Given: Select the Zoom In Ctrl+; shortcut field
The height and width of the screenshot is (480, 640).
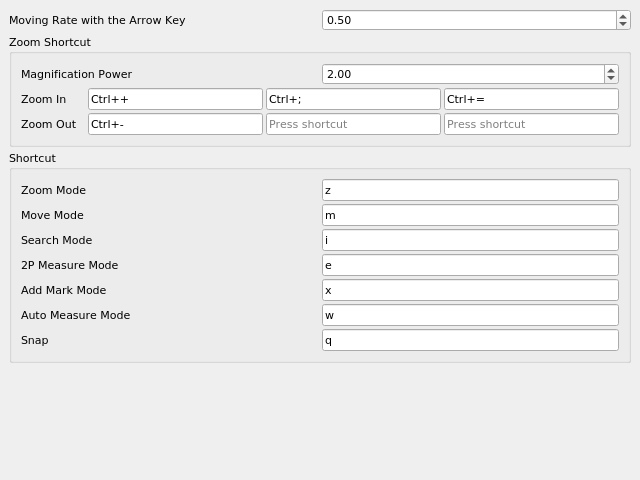Looking at the screenshot, I should click(353, 99).
